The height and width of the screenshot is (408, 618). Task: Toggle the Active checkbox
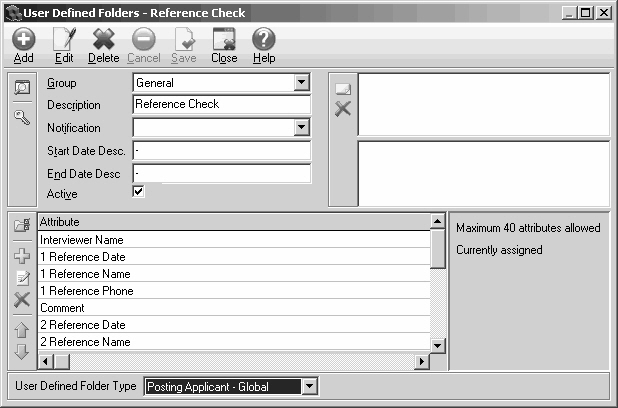pyautogui.click(x=138, y=192)
